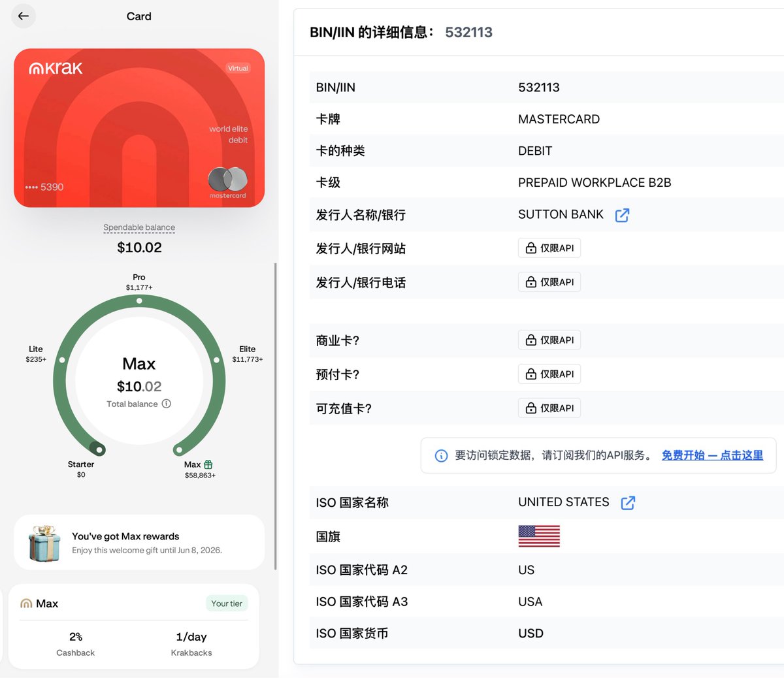The height and width of the screenshot is (678, 784).
Task: Click the Your tier badge
Action: point(227,604)
